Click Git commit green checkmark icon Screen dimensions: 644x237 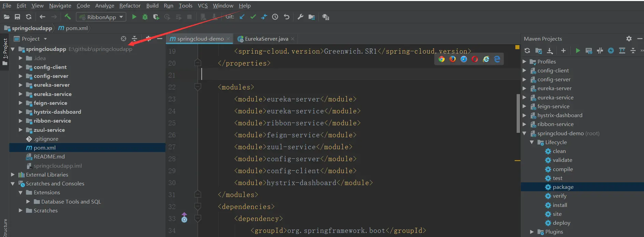pyautogui.click(x=253, y=17)
